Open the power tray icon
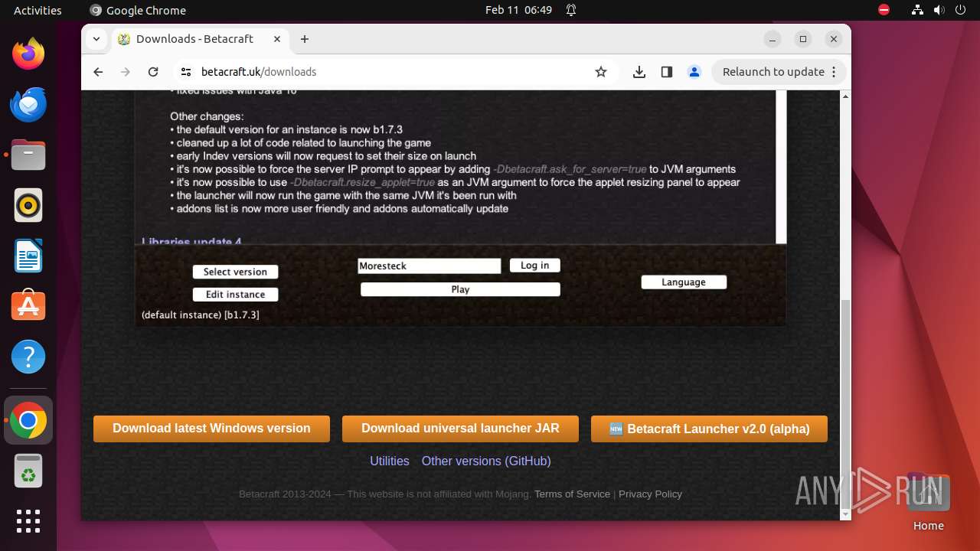 960,10
